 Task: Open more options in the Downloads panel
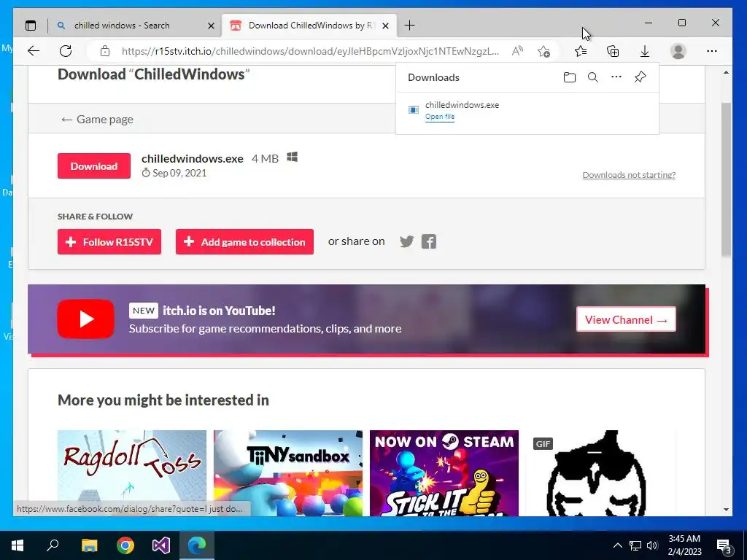tap(616, 77)
